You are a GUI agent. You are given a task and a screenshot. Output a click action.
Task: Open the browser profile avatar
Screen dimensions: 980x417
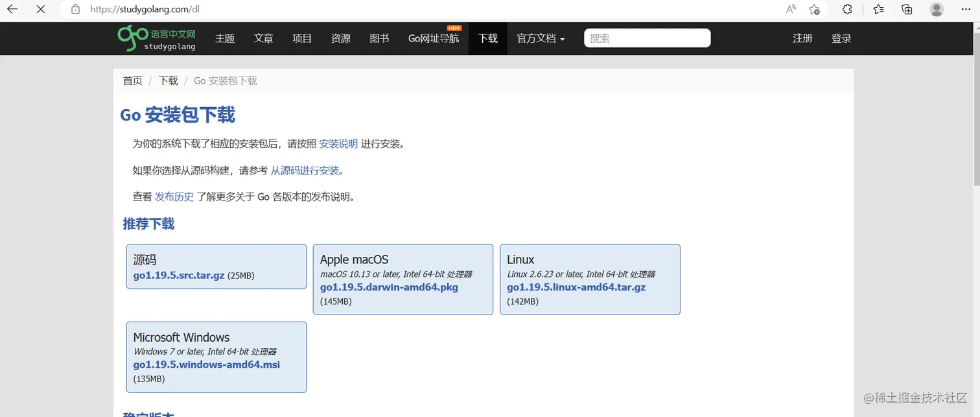[x=937, y=9]
